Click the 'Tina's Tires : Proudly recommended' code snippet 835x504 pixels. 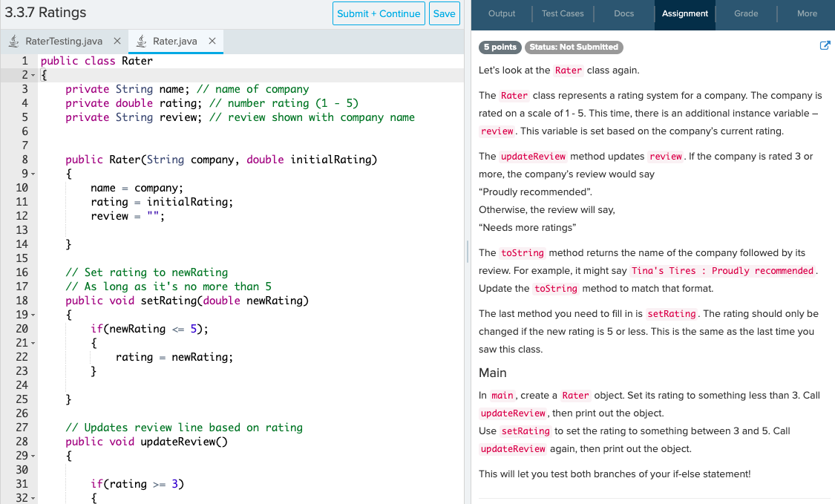click(723, 271)
